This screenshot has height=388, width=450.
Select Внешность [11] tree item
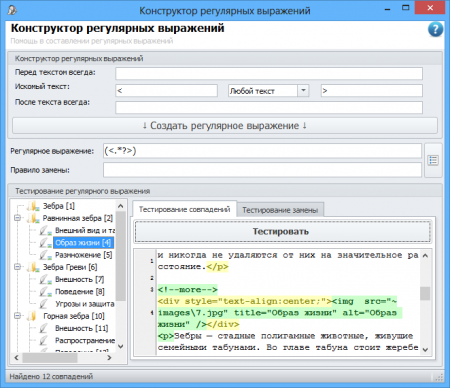(82, 328)
